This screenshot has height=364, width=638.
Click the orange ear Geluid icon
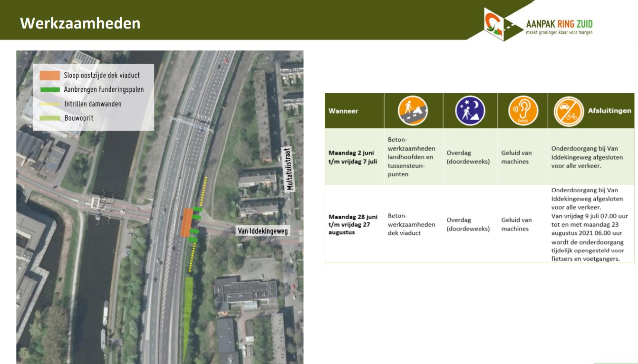523,111
